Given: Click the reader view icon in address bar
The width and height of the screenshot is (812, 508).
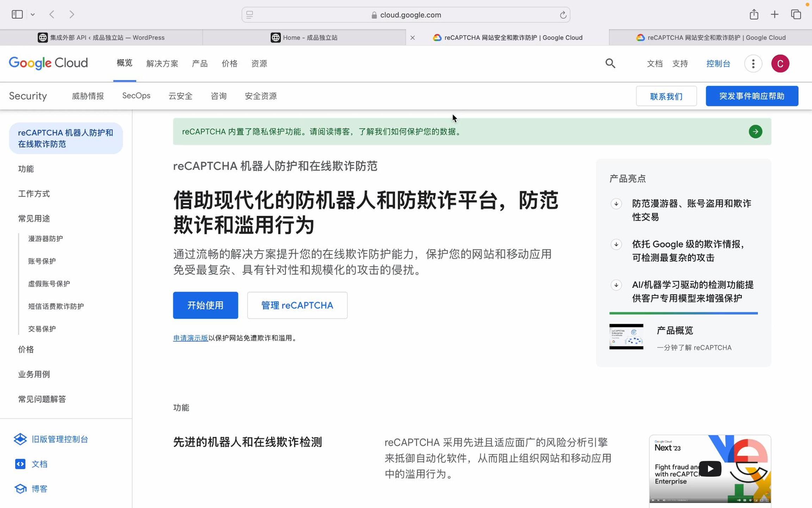Looking at the screenshot, I should pyautogui.click(x=250, y=15).
